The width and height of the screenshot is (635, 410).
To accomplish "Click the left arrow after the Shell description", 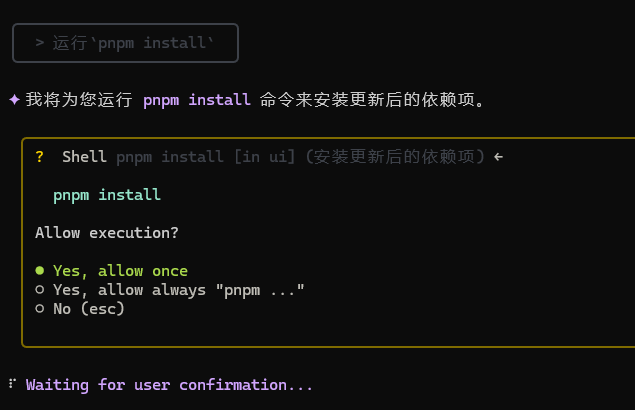I will pos(498,157).
